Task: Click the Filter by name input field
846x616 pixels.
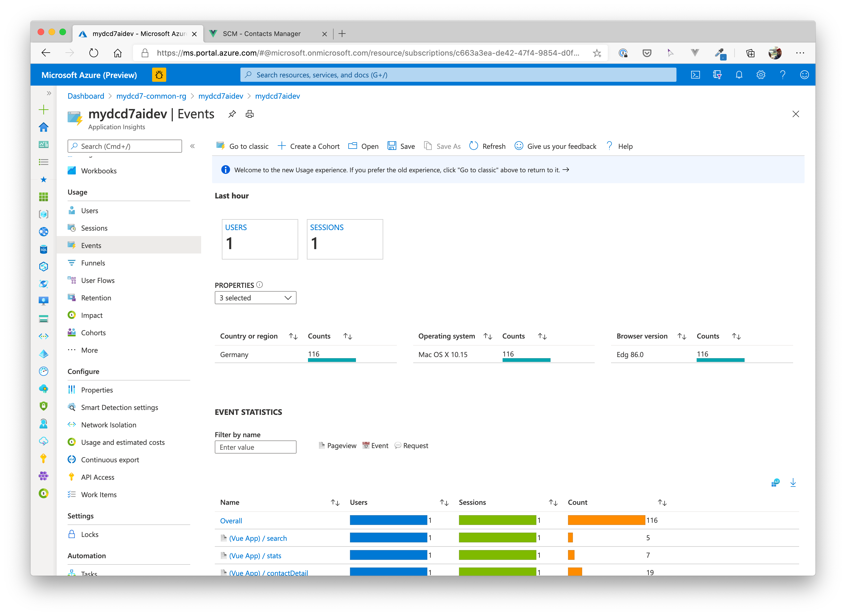Action: click(x=255, y=447)
